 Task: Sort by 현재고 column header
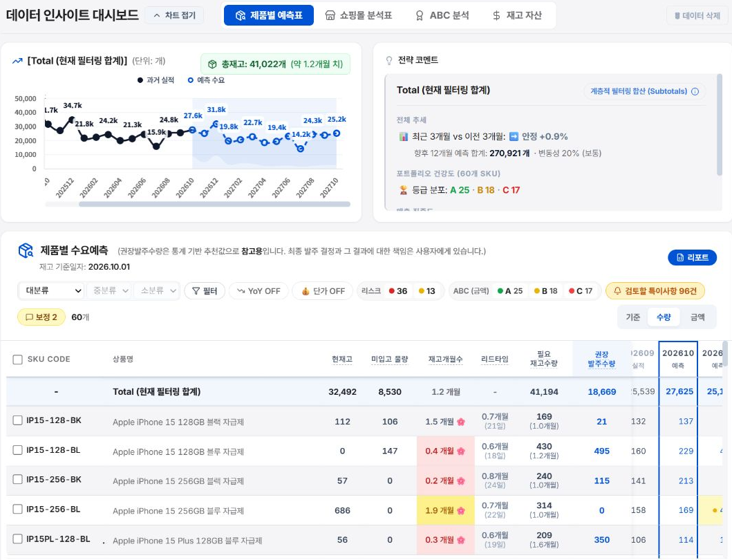pyautogui.click(x=341, y=360)
